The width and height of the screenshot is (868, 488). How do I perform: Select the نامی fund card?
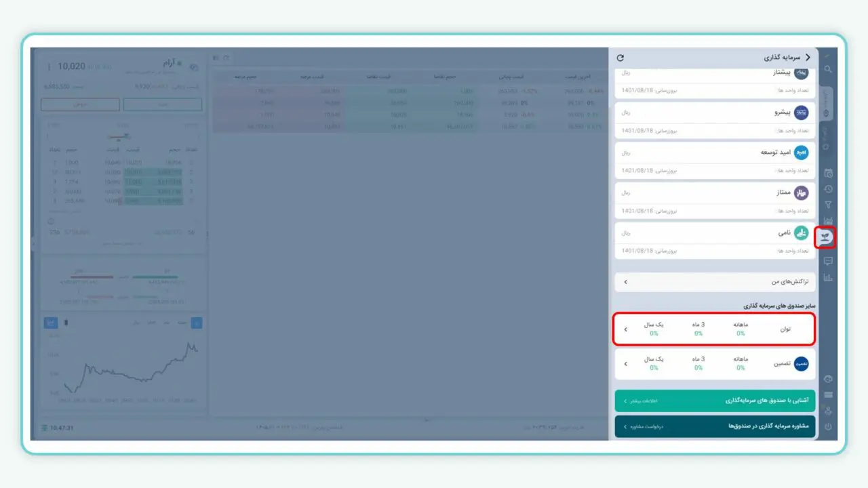pyautogui.click(x=715, y=240)
